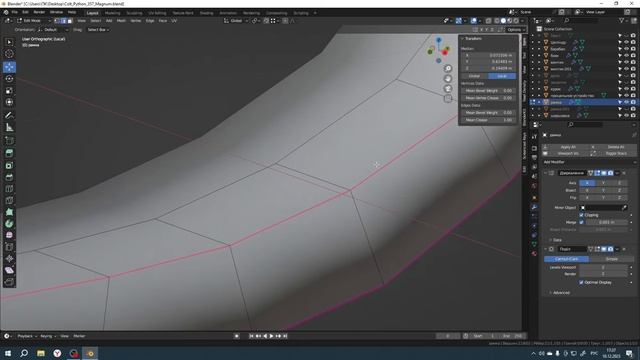The height and width of the screenshot is (360, 640).
Task: Hide the highlighted outliner object with its eye
Action: click(627, 102)
